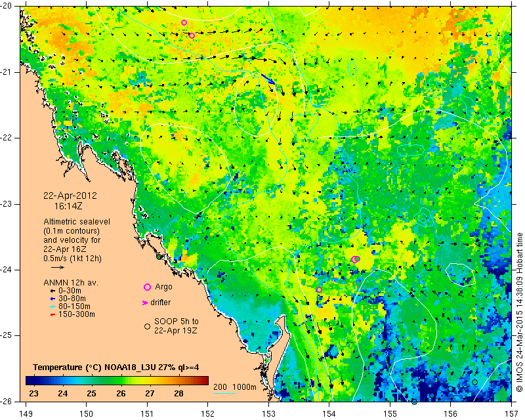The height and width of the screenshot is (420, 525).
Task: Click the 'Temperature (°C) NOAA18_L3U' colorbar title
Action: click(93, 367)
